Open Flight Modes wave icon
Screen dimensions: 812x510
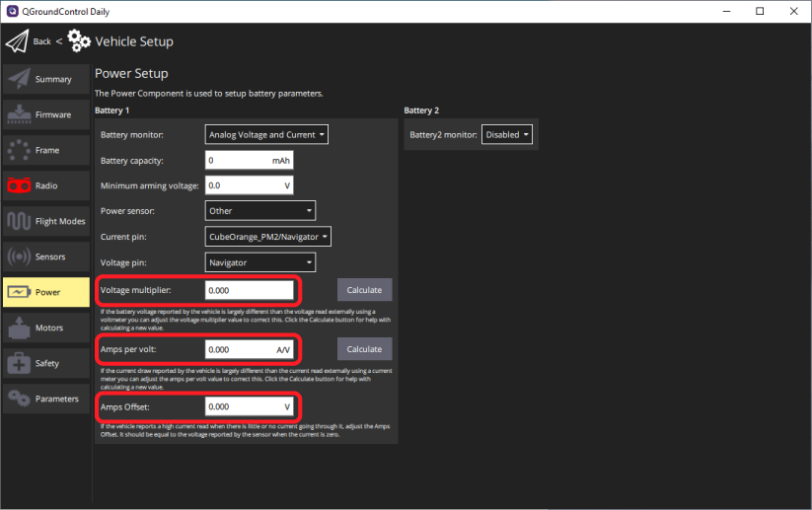(x=19, y=221)
